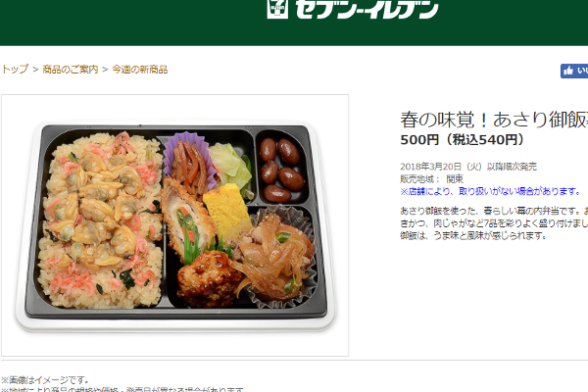The height and width of the screenshot is (392, 588).
Task: Click the Facebook いいね button label
Action: (582, 71)
